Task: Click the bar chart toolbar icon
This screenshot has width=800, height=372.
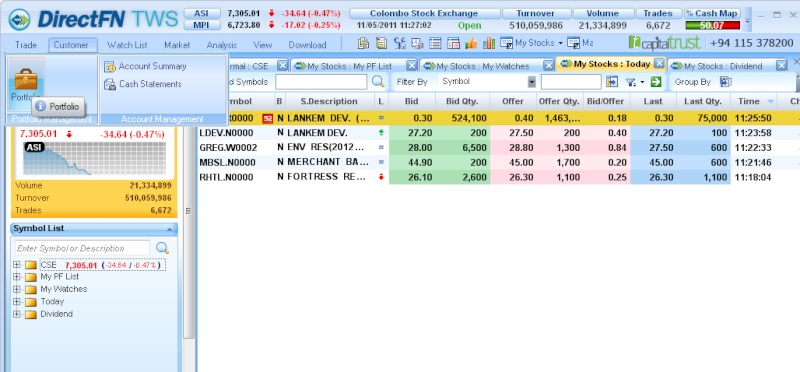Action: pyautogui.click(x=489, y=44)
